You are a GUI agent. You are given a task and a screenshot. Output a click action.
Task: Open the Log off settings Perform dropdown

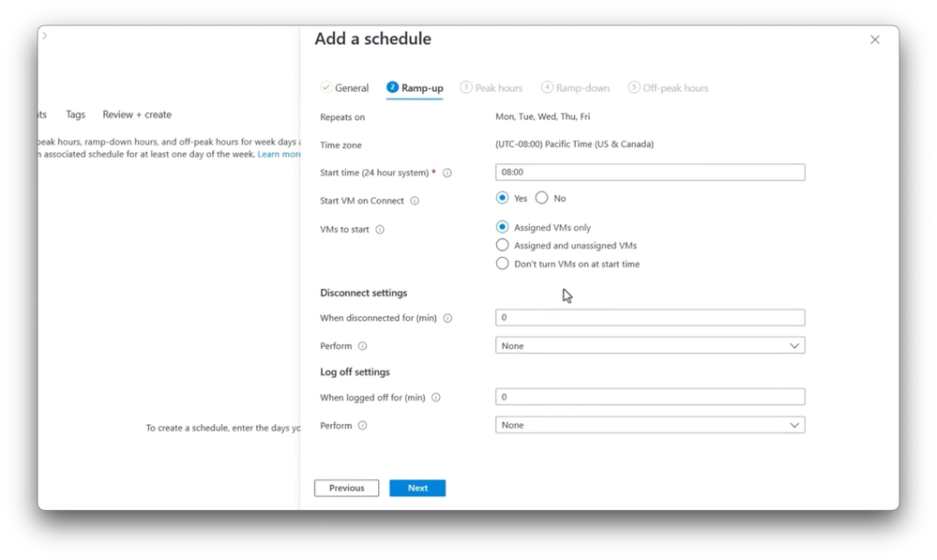point(649,425)
